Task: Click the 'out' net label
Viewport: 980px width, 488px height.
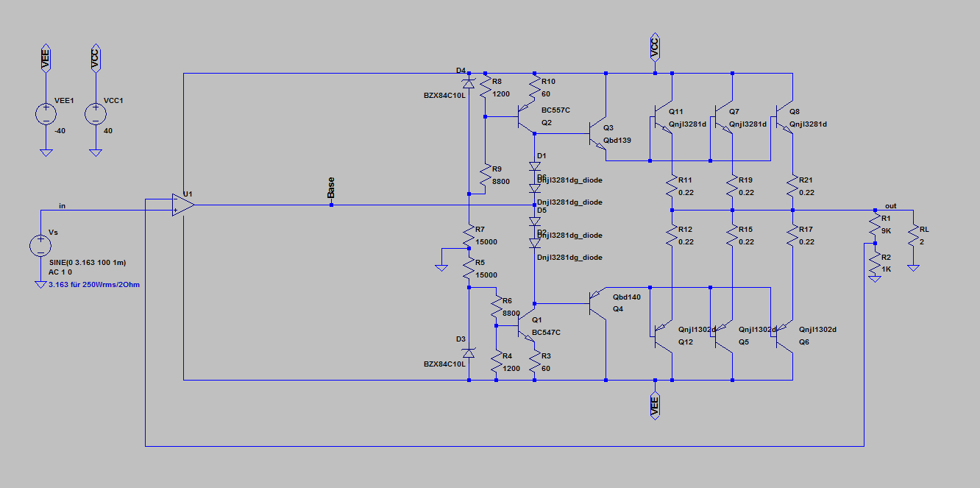Action: 890,205
